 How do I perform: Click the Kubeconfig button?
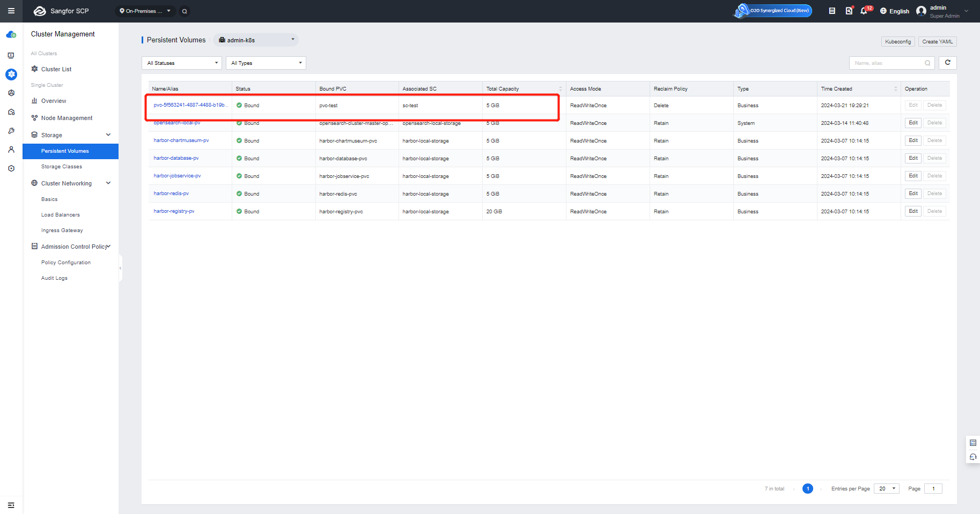click(x=898, y=42)
